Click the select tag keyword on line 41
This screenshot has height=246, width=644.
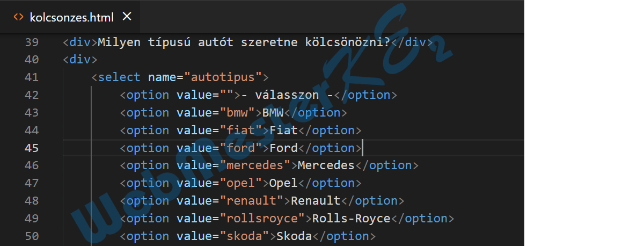pyautogui.click(x=119, y=77)
